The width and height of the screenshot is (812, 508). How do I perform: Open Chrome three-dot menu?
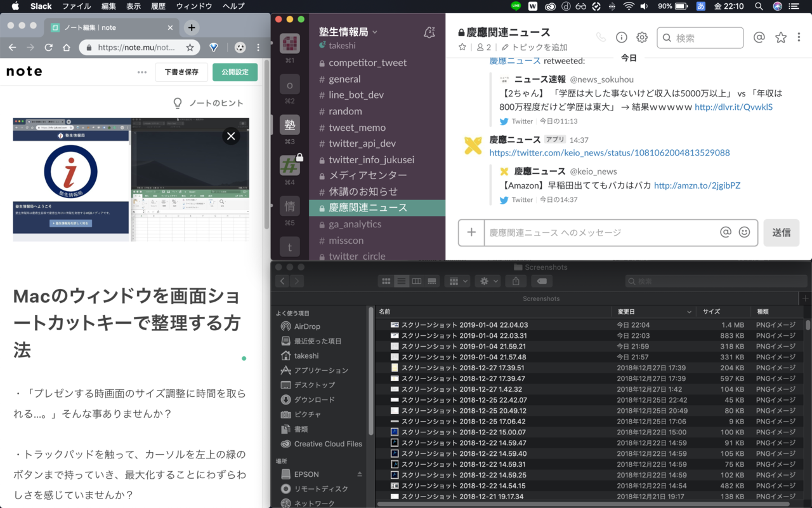tap(258, 48)
